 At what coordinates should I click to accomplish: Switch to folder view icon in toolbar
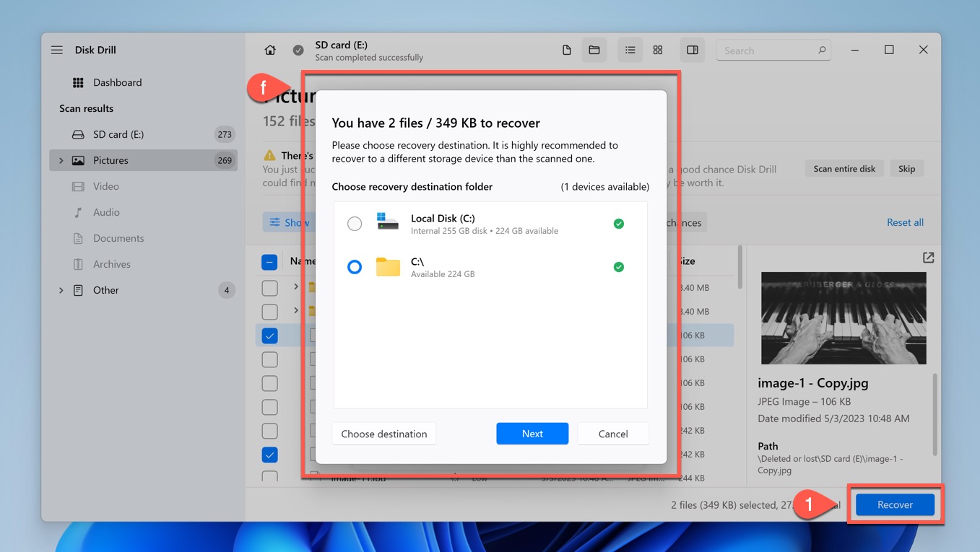[x=594, y=50]
